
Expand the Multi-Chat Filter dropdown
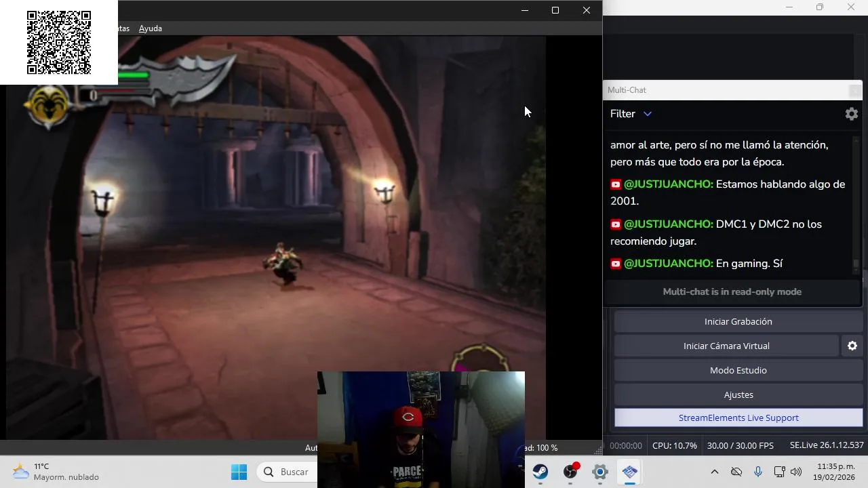631,114
